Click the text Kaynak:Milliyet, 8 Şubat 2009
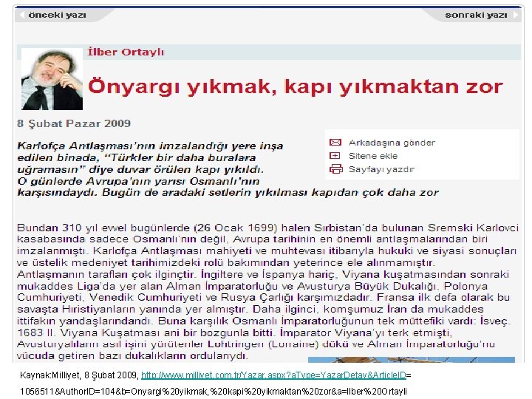532x399 pixels. pos(79,375)
